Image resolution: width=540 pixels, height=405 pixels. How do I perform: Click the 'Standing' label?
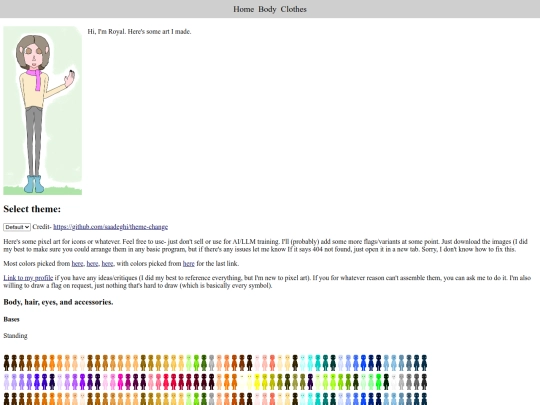[x=15, y=336]
